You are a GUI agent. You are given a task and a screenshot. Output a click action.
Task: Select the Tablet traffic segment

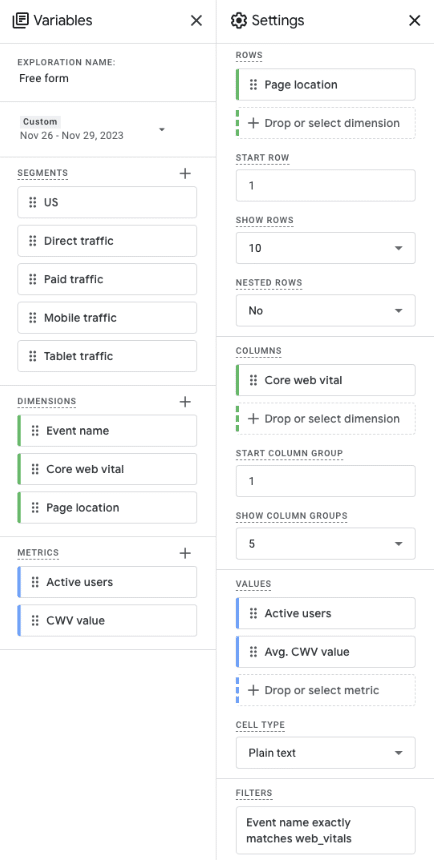tap(107, 356)
